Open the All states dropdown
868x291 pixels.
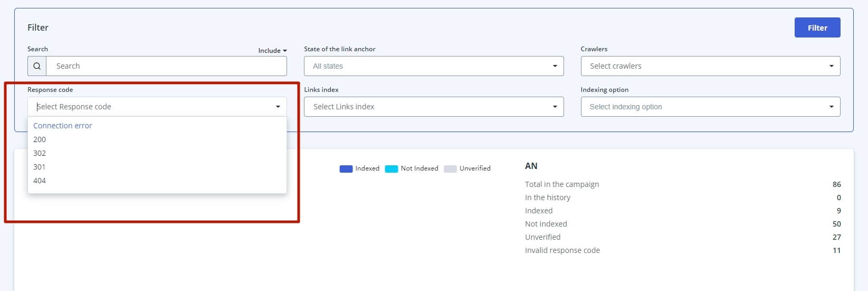pyautogui.click(x=434, y=66)
